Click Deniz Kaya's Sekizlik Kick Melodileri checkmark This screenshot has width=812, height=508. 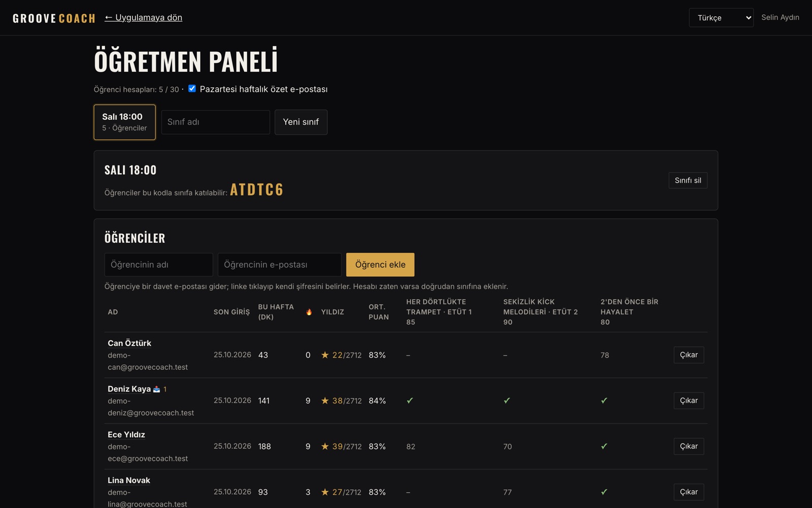[x=506, y=401]
